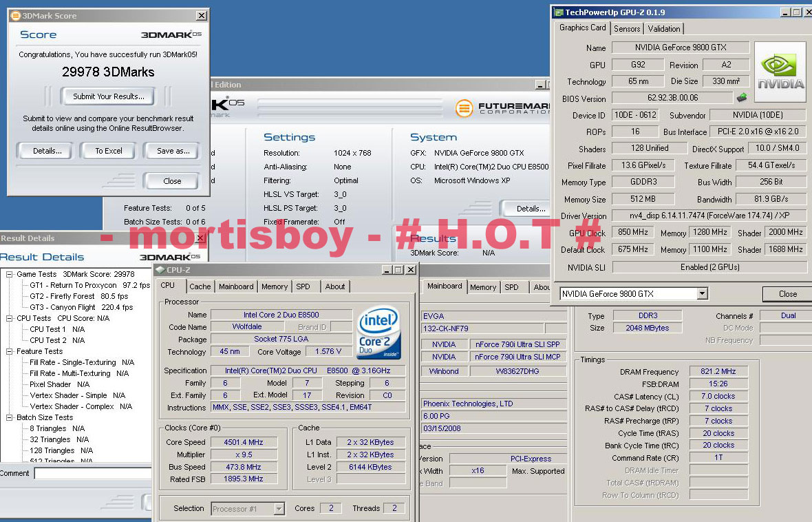Open the About tab in front CPU-Z window
812x522 pixels.
click(335, 286)
